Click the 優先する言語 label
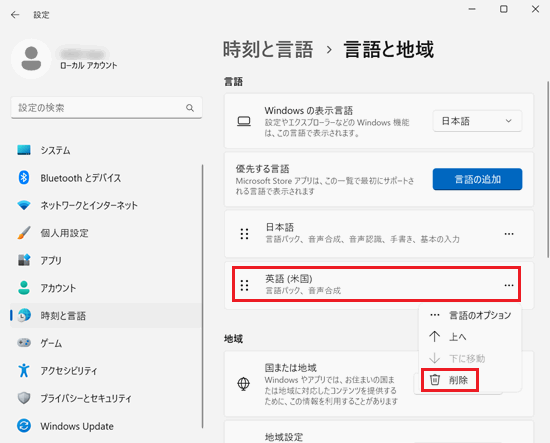 [262, 169]
